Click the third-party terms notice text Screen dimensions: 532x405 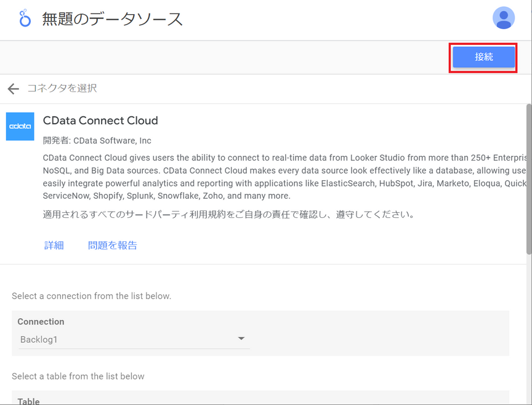click(228, 214)
